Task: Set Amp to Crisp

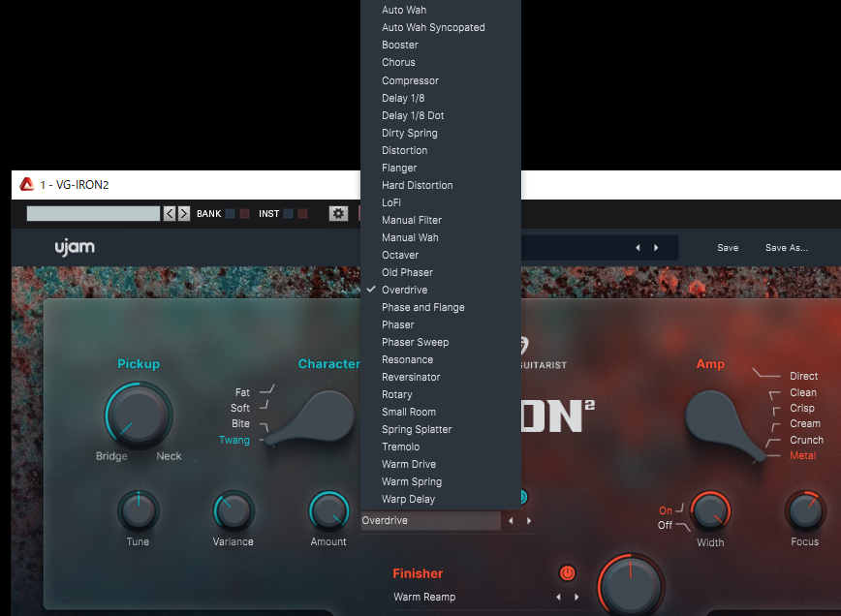Action: [x=802, y=408]
